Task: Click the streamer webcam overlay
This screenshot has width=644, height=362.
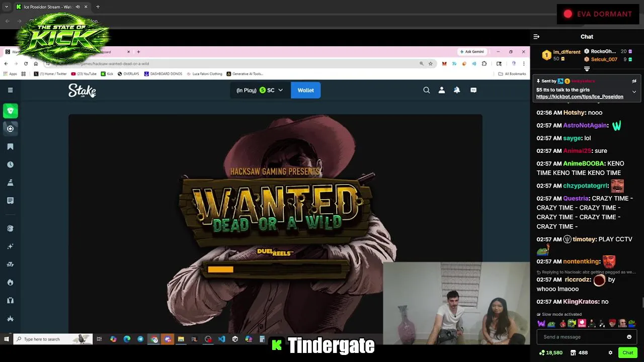Action: (x=456, y=304)
